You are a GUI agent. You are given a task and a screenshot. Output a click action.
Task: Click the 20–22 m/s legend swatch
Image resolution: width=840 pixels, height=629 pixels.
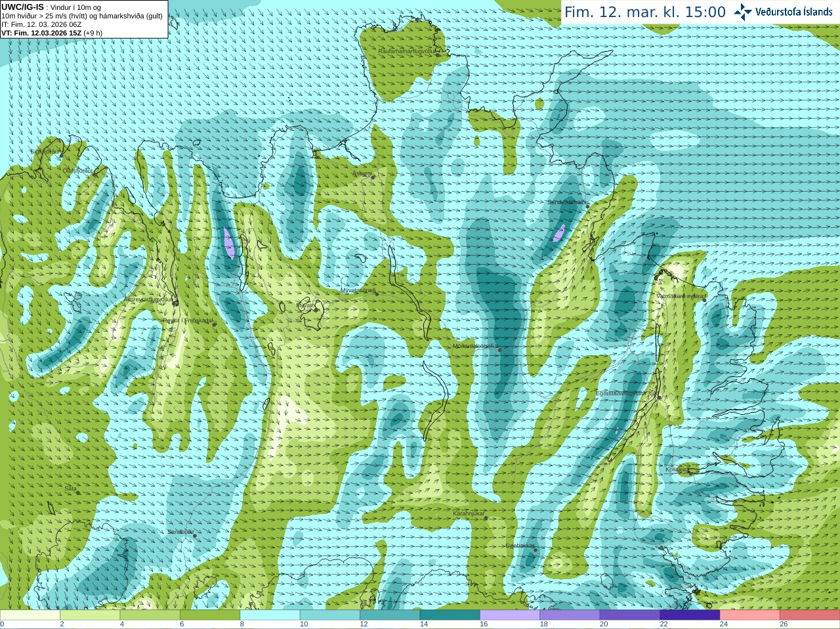tap(630, 615)
